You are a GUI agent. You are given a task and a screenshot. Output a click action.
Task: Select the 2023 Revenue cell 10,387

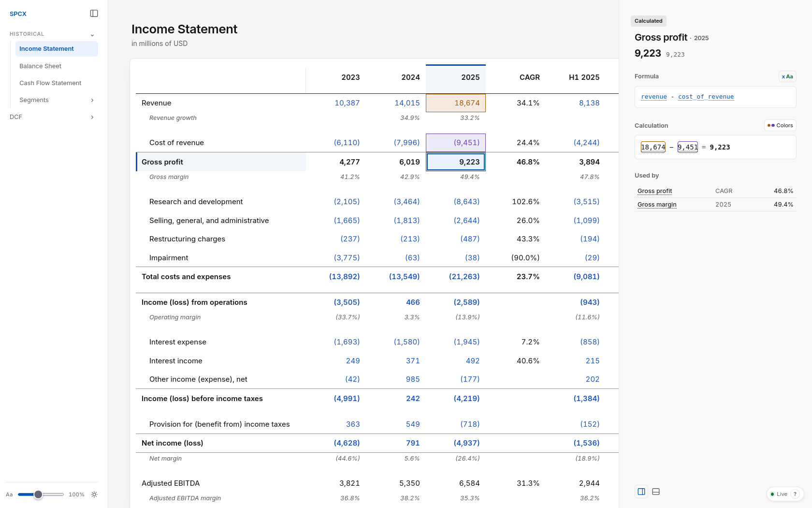[x=347, y=103]
